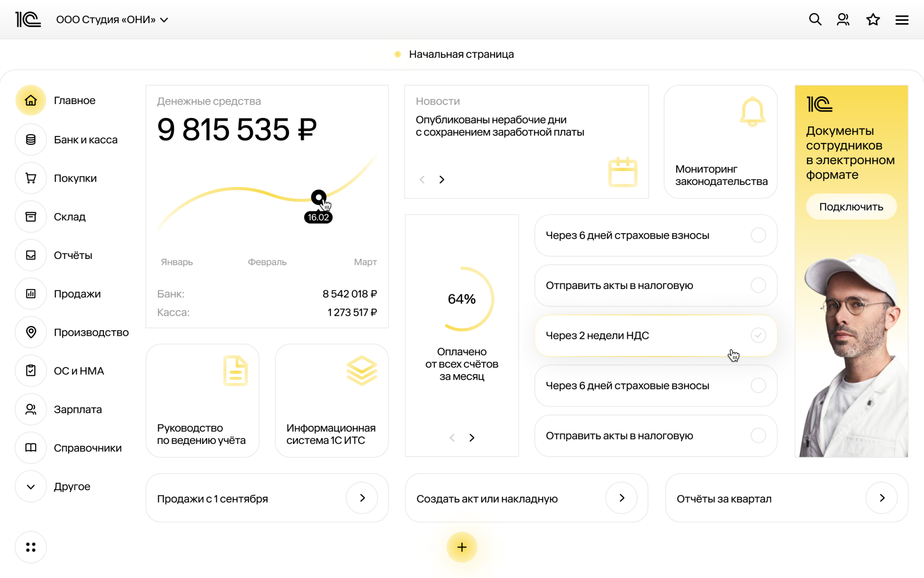Show next news item with right arrow

point(442,179)
